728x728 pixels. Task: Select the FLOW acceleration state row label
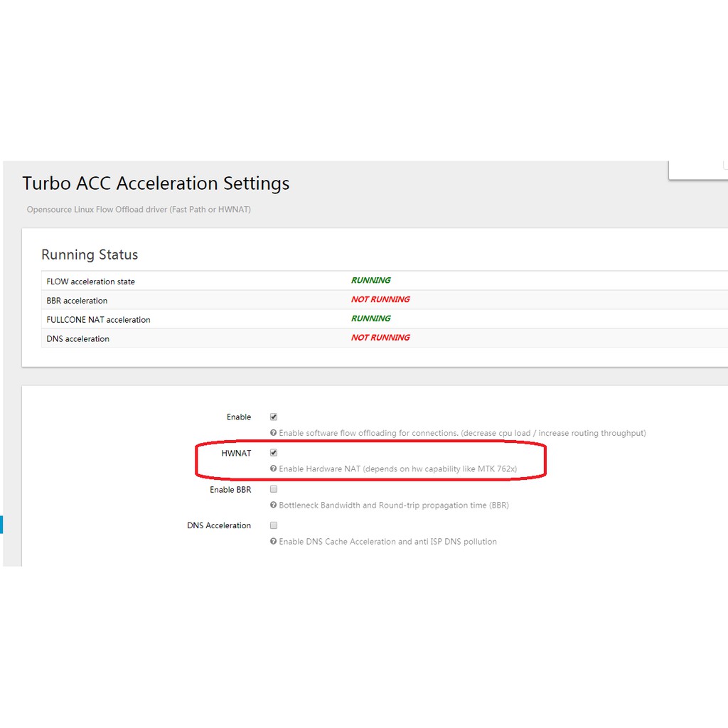pos(90,282)
